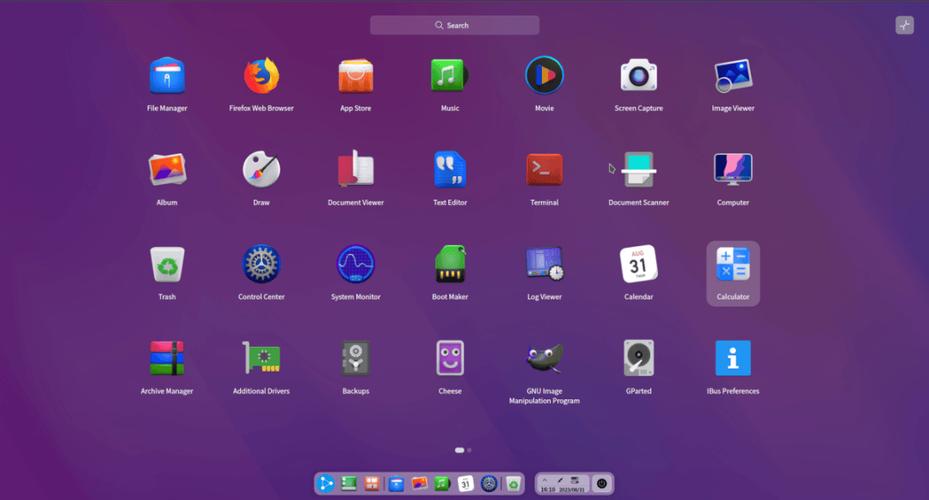Image resolution: width=929 pixels, height=500 pixels.
Task: Open Trash from the dock
Action: [x=513, y=483]
